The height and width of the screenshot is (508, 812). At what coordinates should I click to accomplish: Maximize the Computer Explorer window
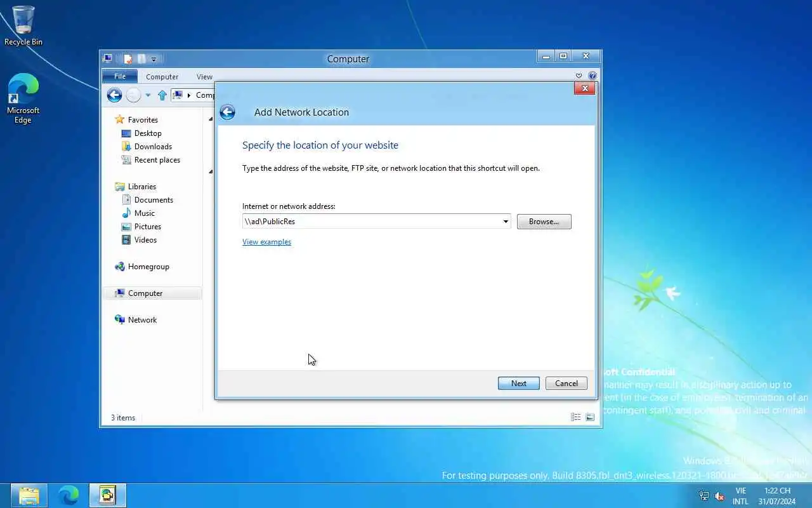(x=563, y=57)
